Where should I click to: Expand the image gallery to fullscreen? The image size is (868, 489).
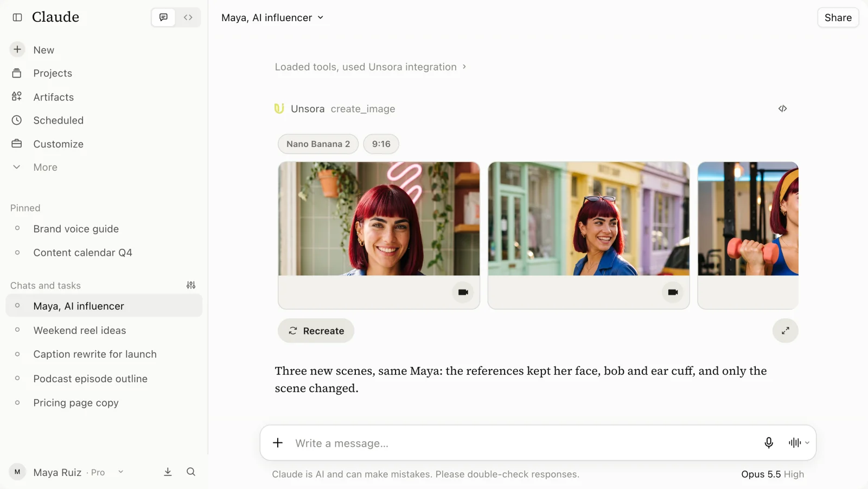(786, 331)
